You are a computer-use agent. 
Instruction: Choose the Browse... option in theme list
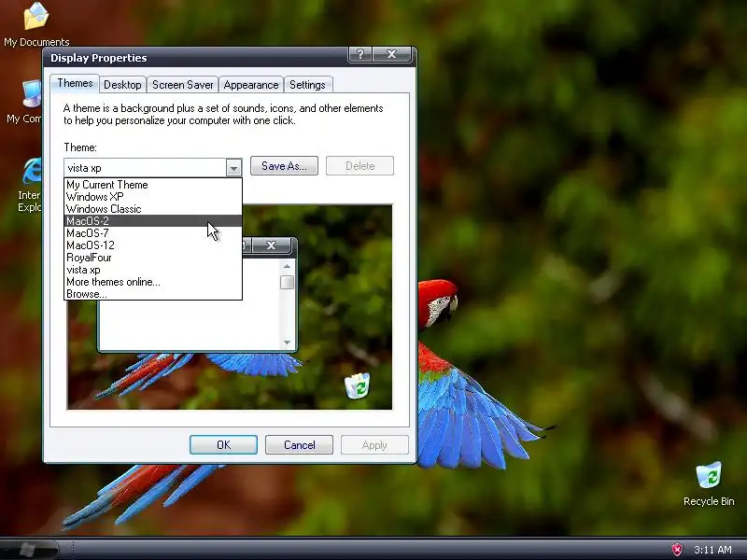153,294
